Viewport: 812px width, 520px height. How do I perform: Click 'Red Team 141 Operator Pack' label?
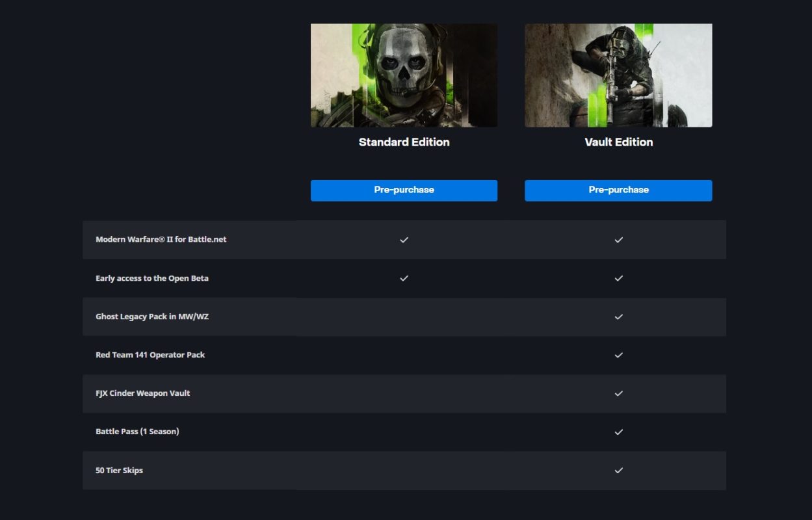click(150, 355)
